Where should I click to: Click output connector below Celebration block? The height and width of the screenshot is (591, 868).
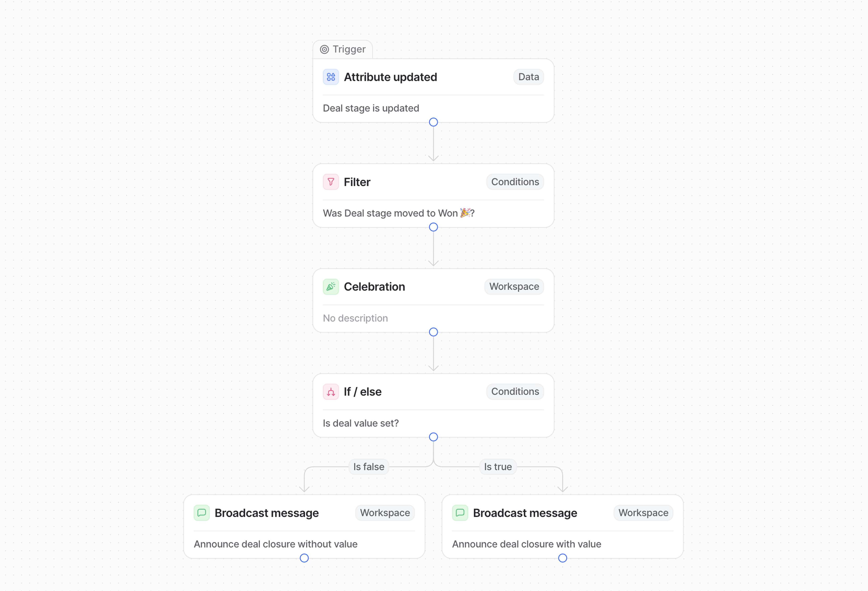433,332
